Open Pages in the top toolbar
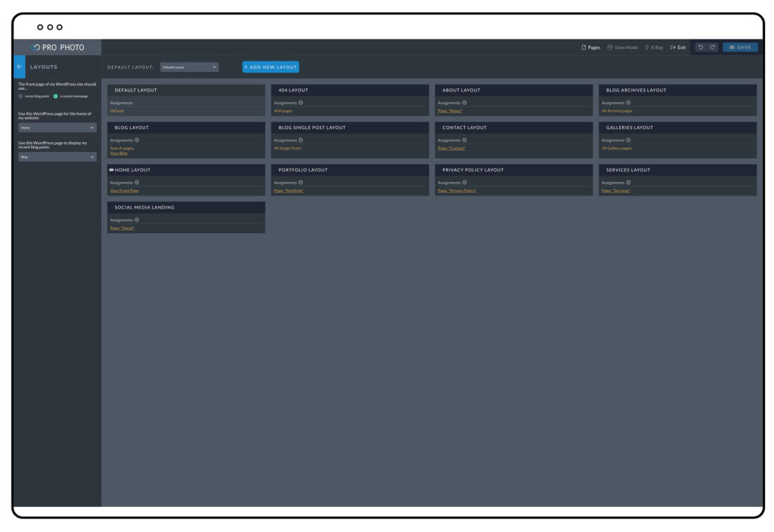 pos(590,48)
